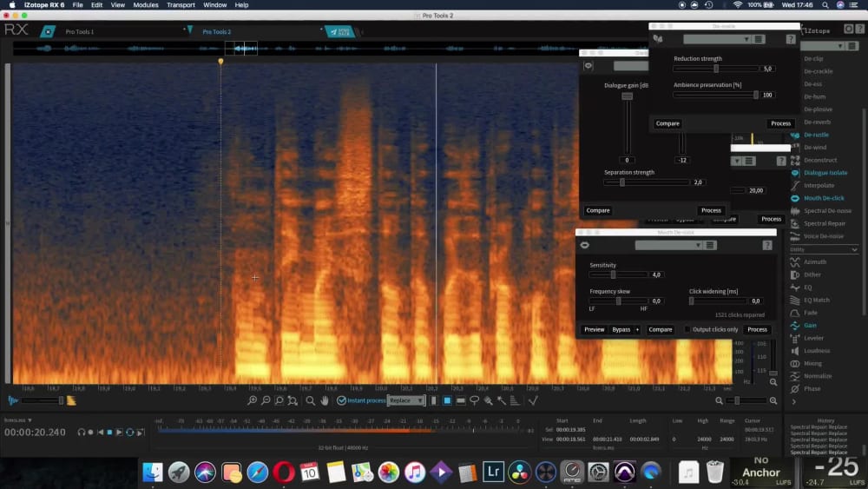The width and height of the screenshot is (868, 489).
Task: Open help in the Mouth De-click window
Action: [x=767, y=245]
